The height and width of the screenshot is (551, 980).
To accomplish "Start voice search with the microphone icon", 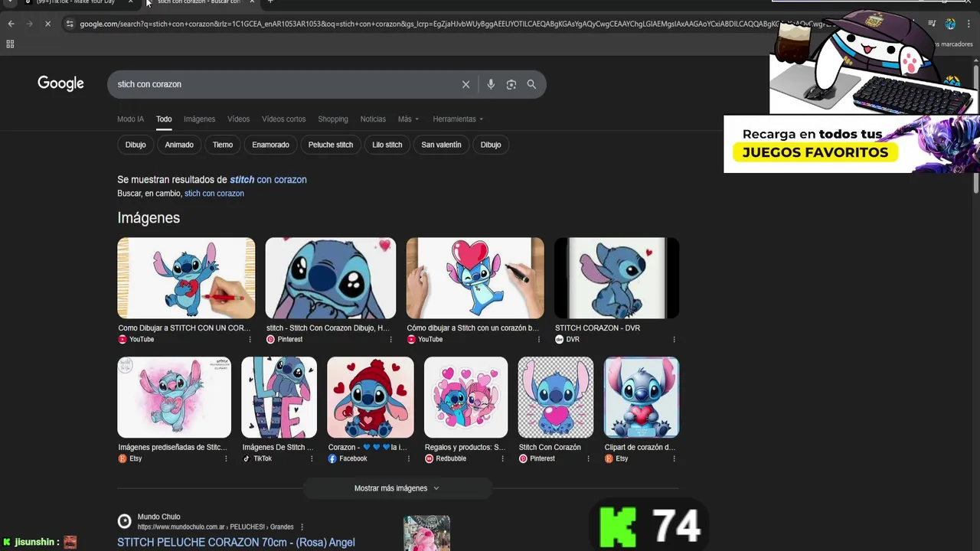I will [491, 84].
